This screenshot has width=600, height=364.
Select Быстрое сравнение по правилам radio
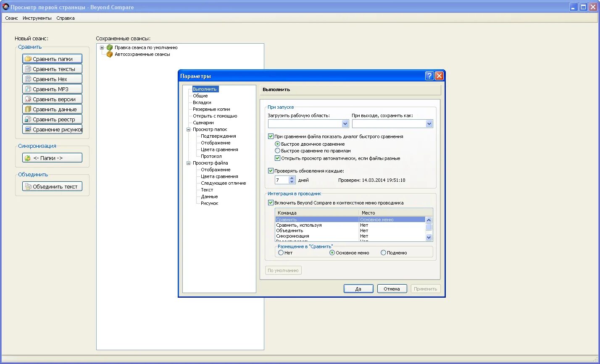[x=277, y=151]
